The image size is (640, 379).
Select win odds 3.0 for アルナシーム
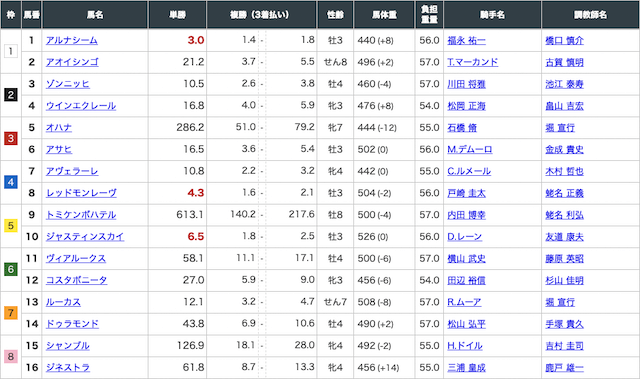196,40
